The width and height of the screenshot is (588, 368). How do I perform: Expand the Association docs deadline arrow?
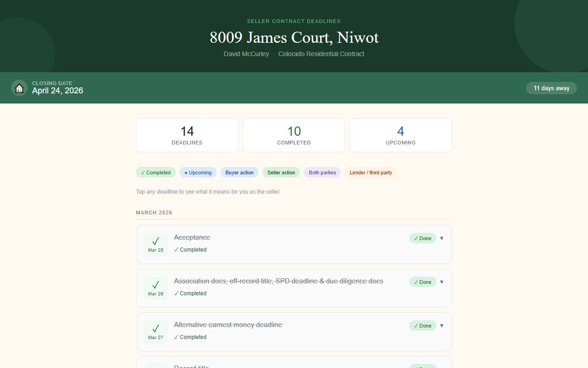coord(441,282)
